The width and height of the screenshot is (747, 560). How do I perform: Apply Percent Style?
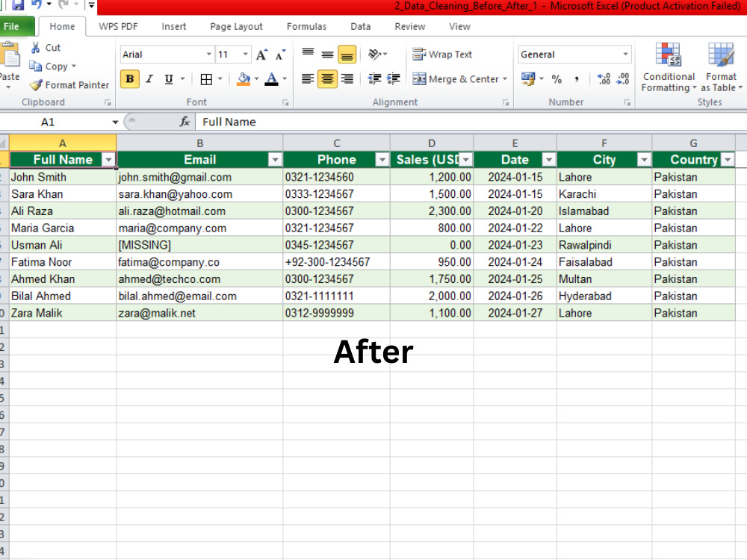557,79
